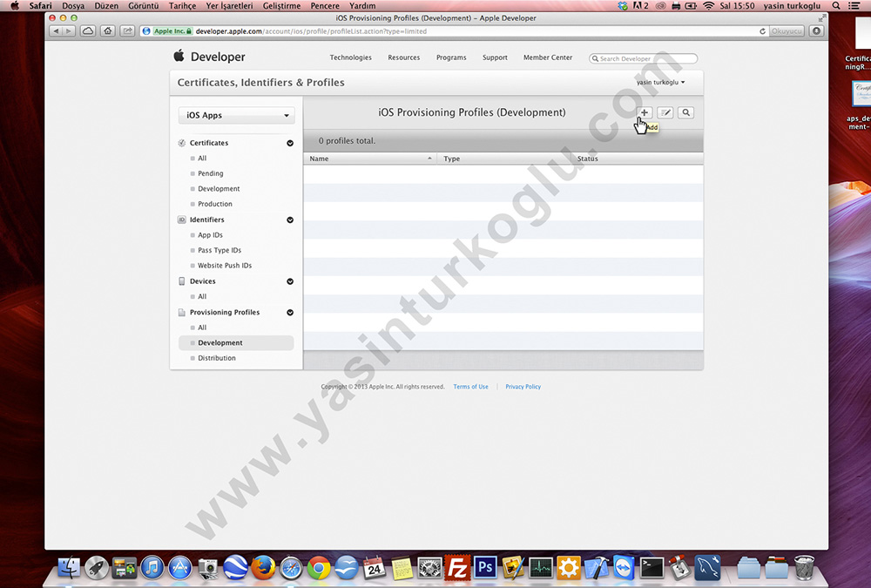871x588 pixels.
Task: Show Distribution provisioning profiles
Action: click(217, 358)
